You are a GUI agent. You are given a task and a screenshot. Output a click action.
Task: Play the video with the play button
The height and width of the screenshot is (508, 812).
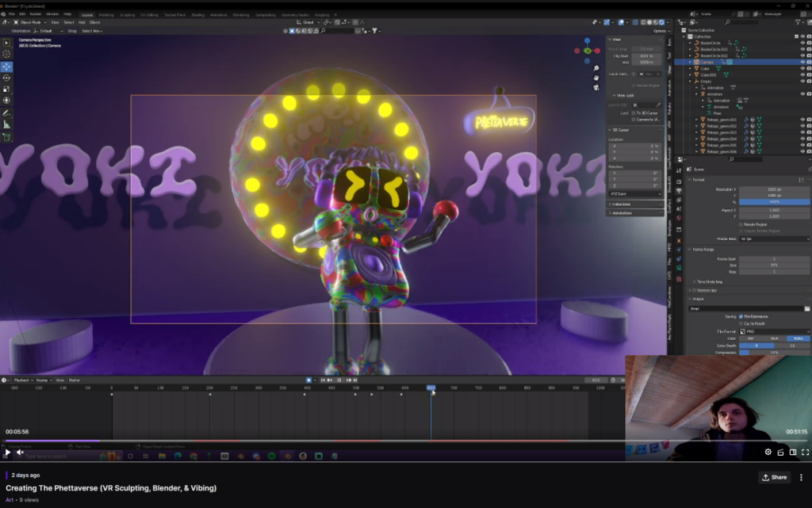(x=8, y=452)
